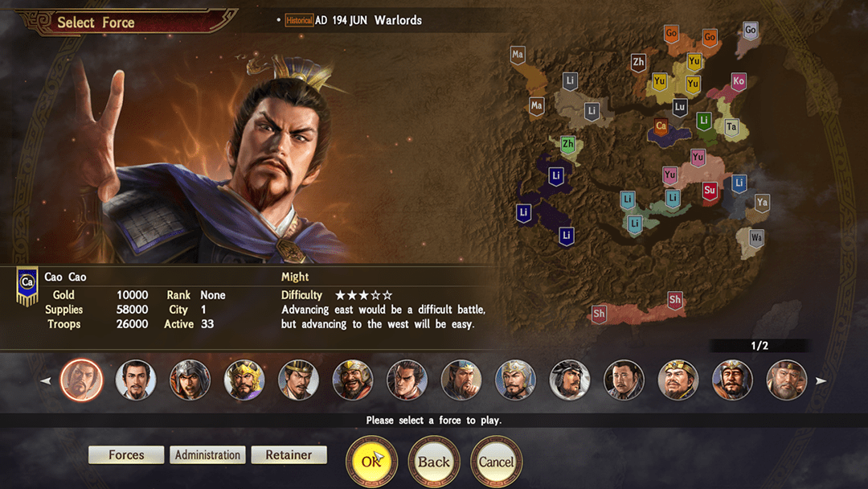Click the 'Lu' dark flag on map

coord(680,107)
